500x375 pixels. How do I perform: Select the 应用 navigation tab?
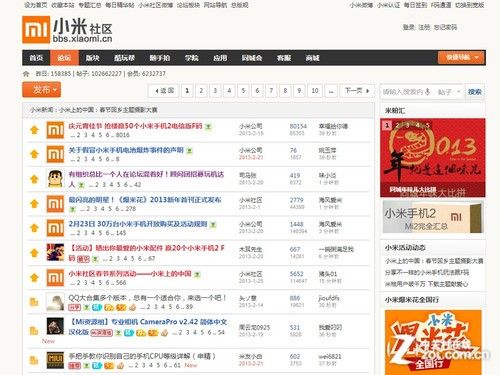[220, 58]
